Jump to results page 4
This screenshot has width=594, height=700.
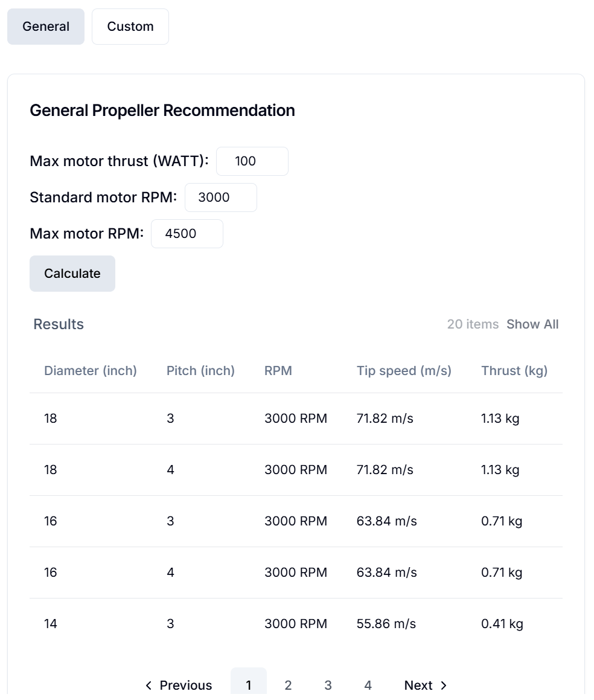tap(368, 685)
